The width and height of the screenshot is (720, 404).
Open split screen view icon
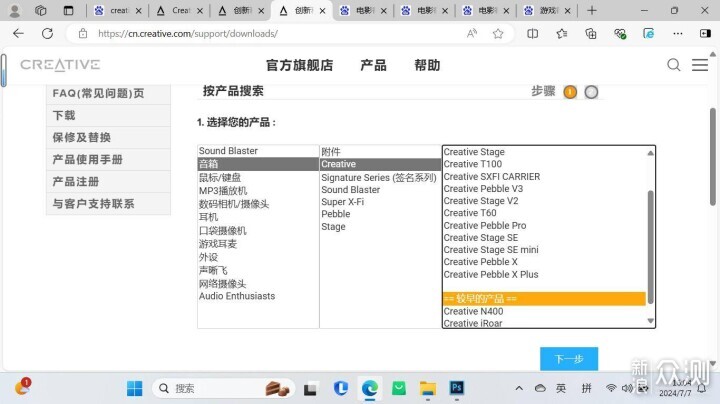(x=533, y=34)
